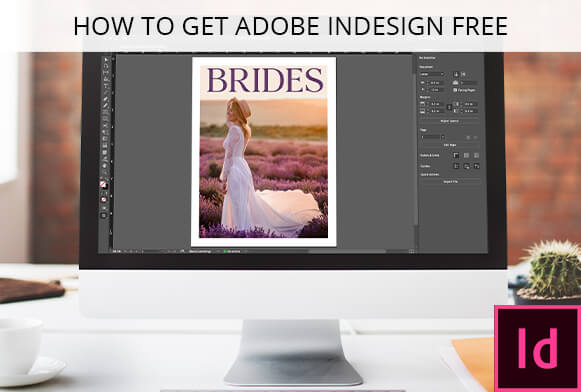Click the pink InDesign Id logo

coord(537,348)
